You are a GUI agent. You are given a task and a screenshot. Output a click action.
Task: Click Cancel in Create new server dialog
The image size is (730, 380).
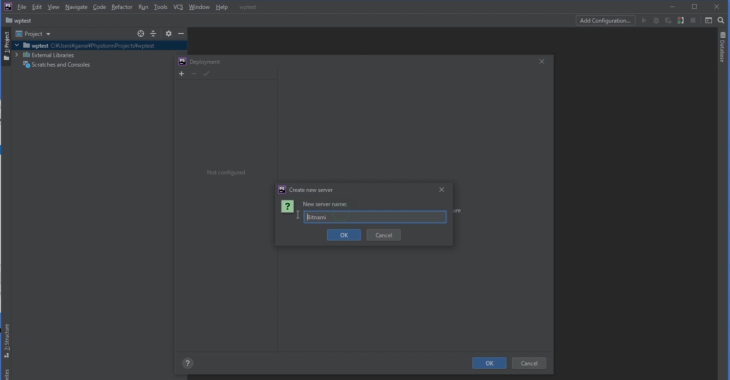pyautogui.click(x=384, y=235)
